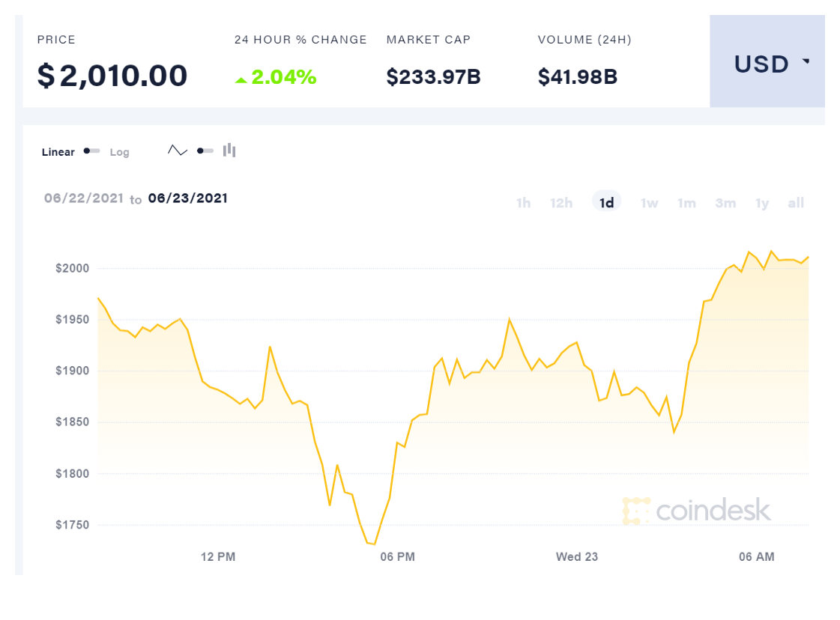The image size is (840, 620).
Task: Switch chart to 1w range
Action: (649, 203)
